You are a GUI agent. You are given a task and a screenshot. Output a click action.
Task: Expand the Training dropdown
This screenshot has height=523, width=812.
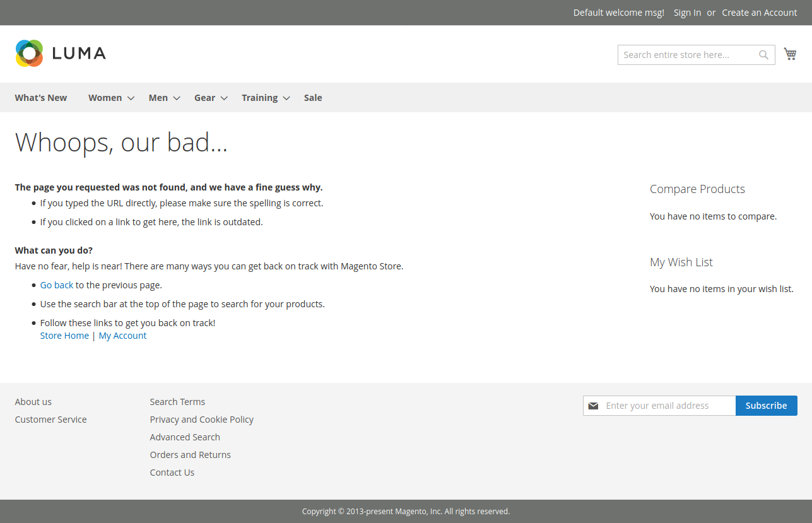coord(260,98)
